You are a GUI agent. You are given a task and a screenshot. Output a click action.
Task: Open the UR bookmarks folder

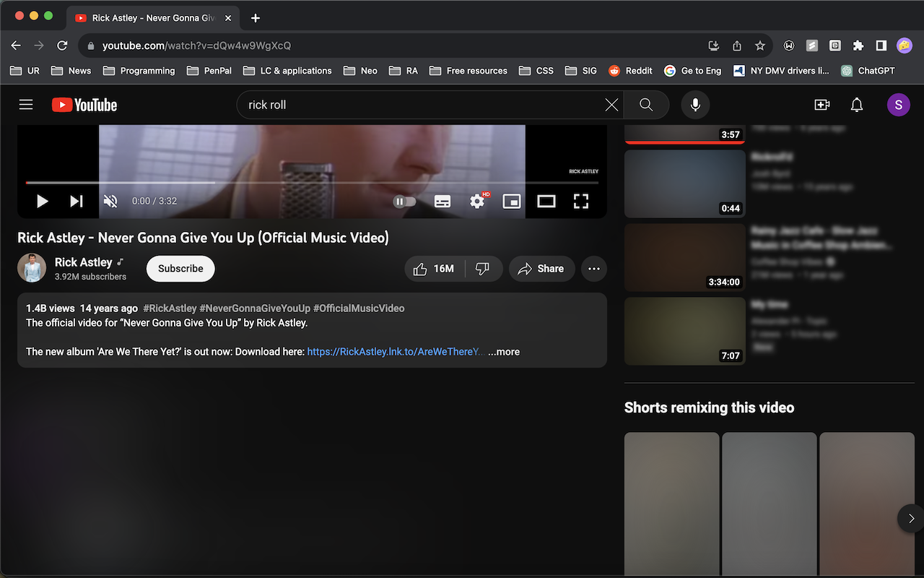[25, 71]
